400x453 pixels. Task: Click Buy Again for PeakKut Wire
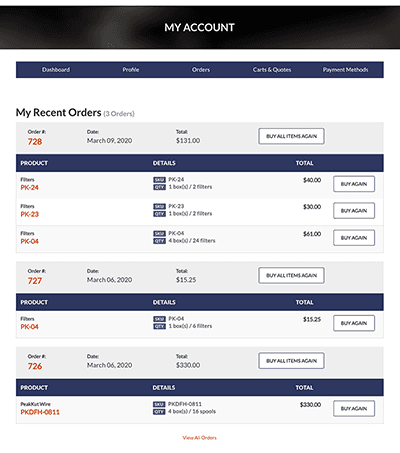tap(354, 408)
